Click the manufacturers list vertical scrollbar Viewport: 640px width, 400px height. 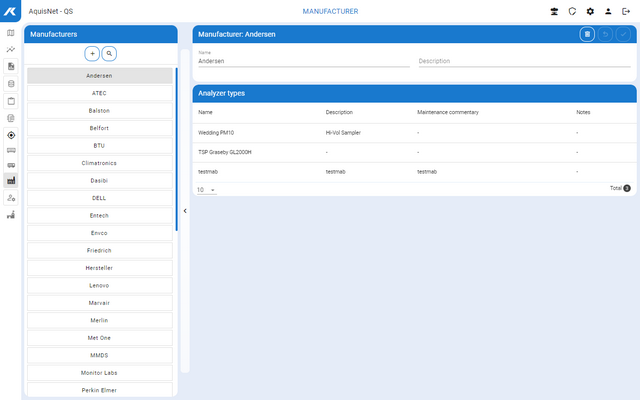(177, 150)
